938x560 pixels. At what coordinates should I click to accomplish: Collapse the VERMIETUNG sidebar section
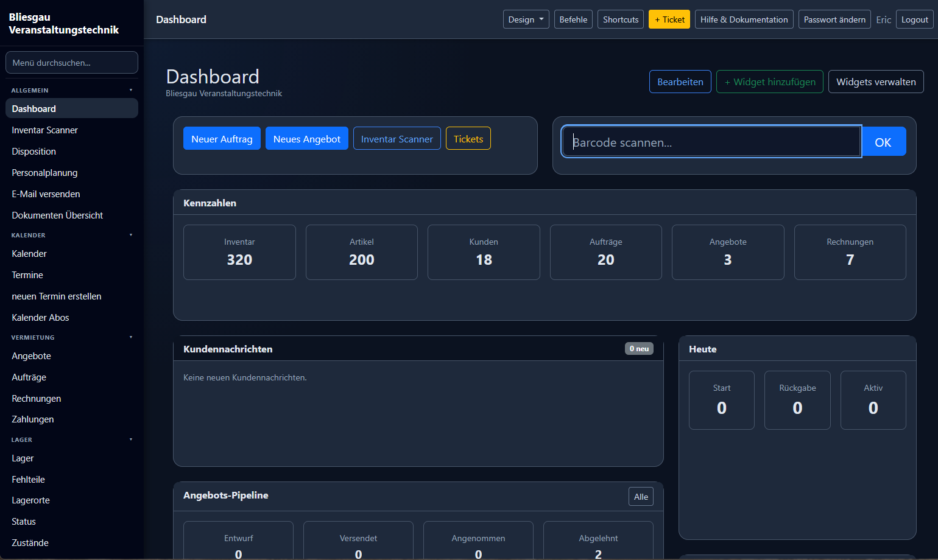(x=72, y=337)
